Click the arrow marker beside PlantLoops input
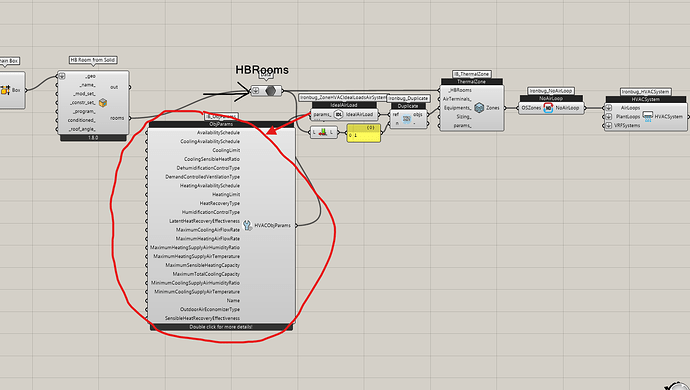 609,117
